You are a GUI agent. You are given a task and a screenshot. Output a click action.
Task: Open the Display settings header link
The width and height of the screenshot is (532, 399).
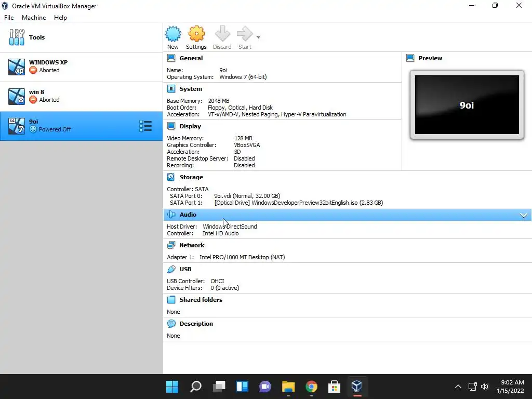190,126
